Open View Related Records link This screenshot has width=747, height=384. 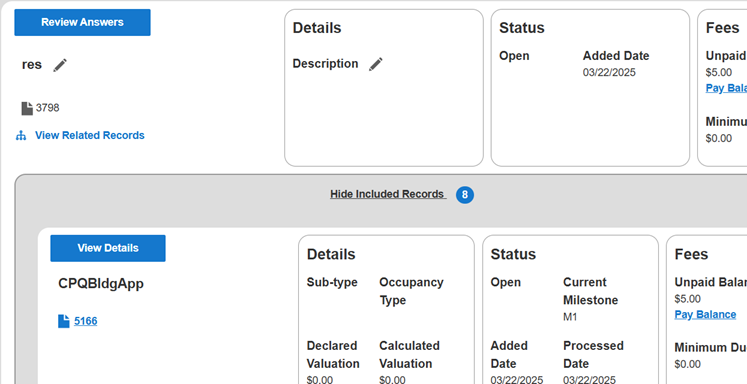[90, 135]
